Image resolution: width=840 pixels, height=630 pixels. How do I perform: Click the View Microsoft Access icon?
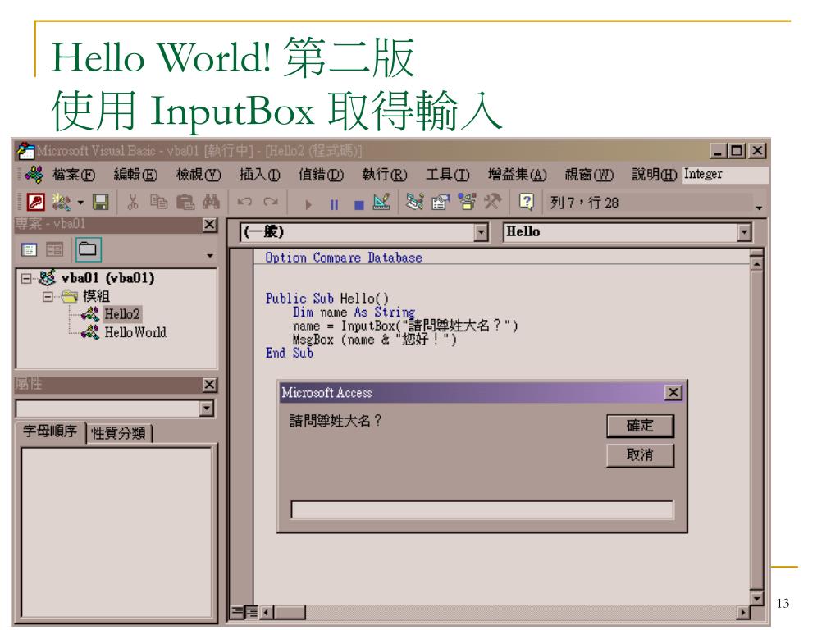tap(36, 203)
